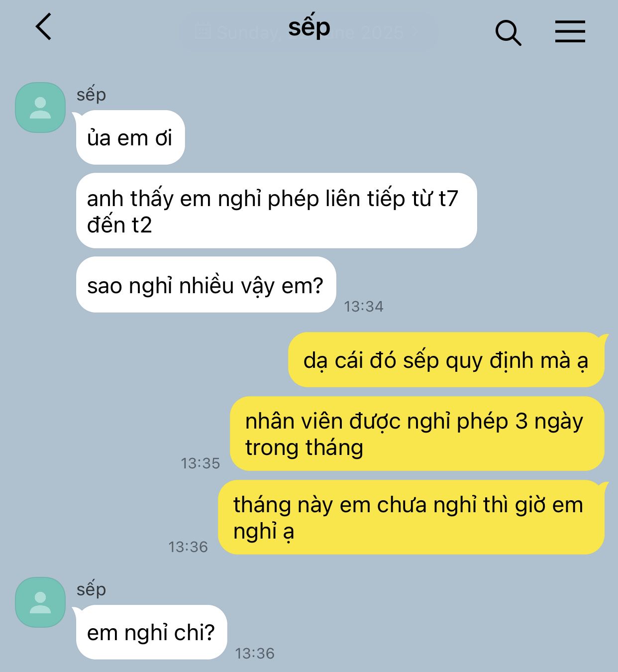Tap the 13:36 timestamp beside yellow bubble
The image size is (618, 672).
click(188, 547)
